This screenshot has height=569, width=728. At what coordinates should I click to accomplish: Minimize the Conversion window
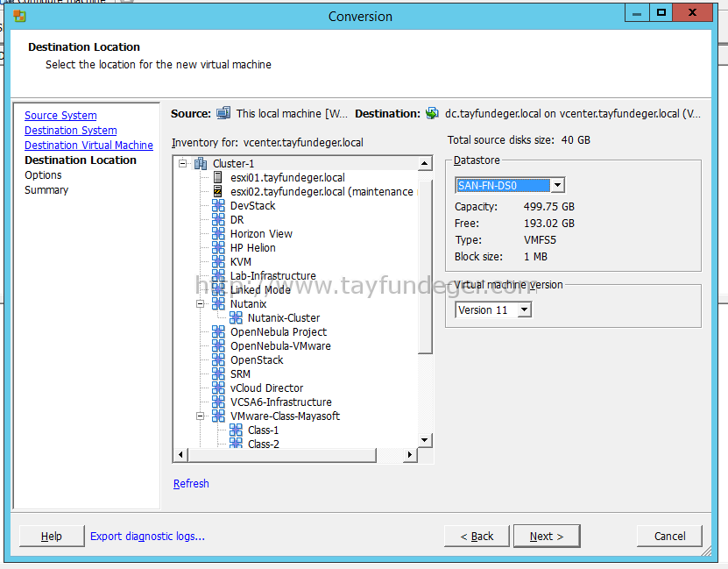(637, 13)
